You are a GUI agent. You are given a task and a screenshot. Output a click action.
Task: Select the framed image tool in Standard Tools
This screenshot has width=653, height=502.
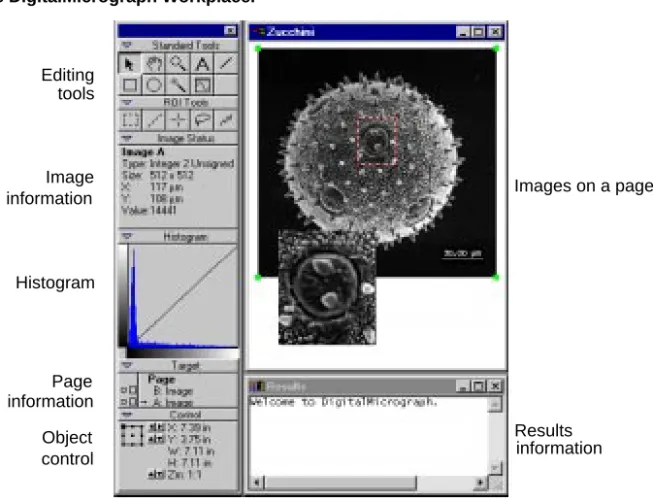point(202,85)
